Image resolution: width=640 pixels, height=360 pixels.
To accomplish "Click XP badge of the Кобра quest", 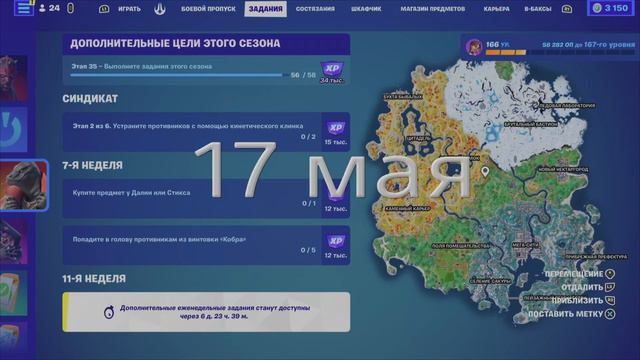I will (336, 247).
